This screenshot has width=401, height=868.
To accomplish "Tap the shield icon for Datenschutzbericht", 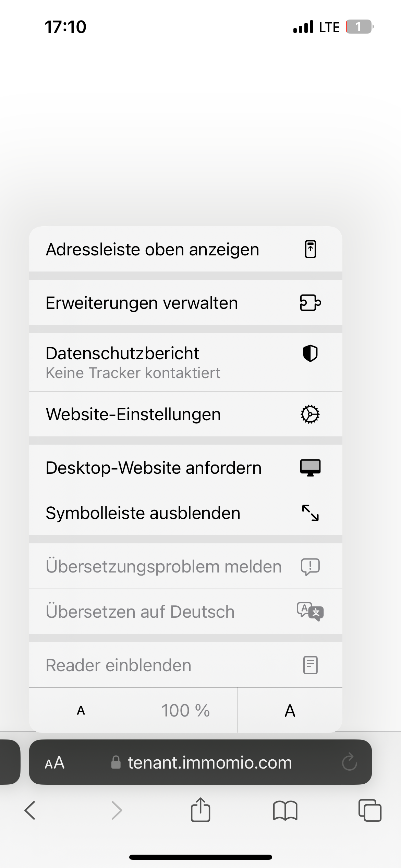I will pos(310,353).
